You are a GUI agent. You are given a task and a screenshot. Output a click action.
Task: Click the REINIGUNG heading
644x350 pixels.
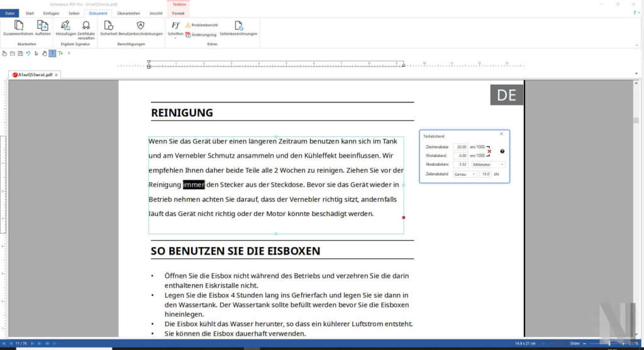pos(182,112)
